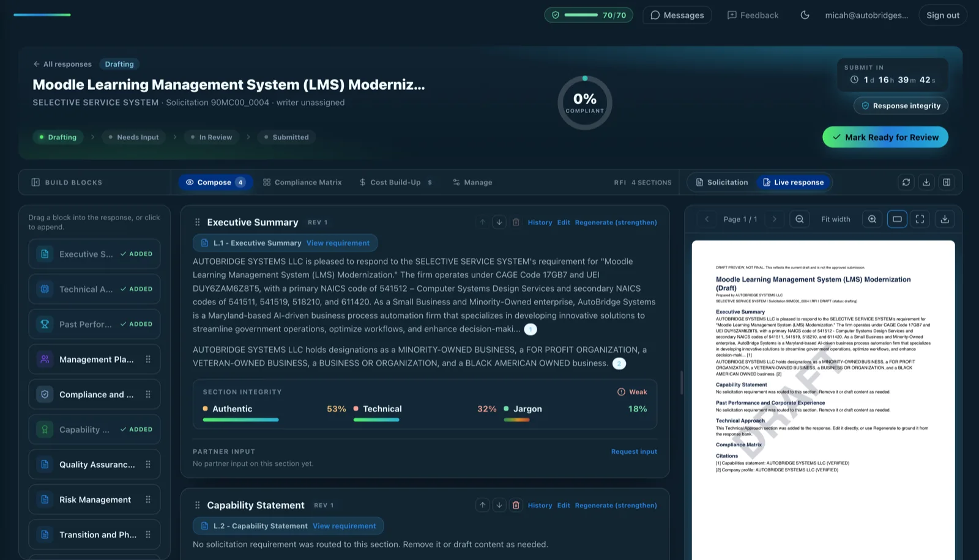Click the shield icon on Compliance and block
Screen dimensions: 979x560
tap(45, 394)
